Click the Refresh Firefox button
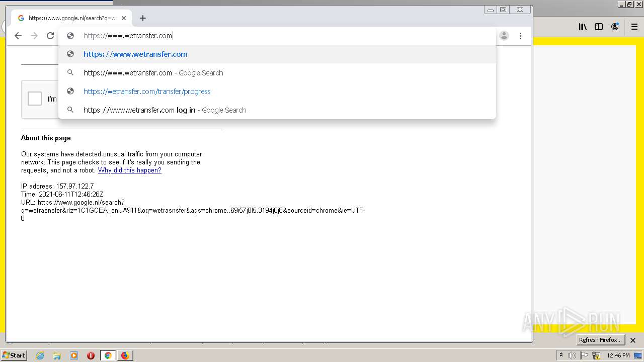The width and height of the screenshot is (644, 362). point(600,340)
